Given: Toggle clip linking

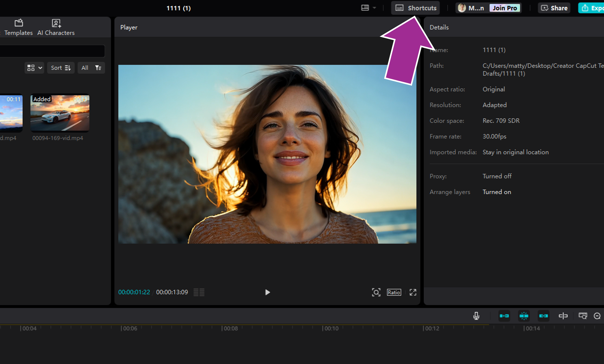Looking at the screenshot, I should point(543,316).
